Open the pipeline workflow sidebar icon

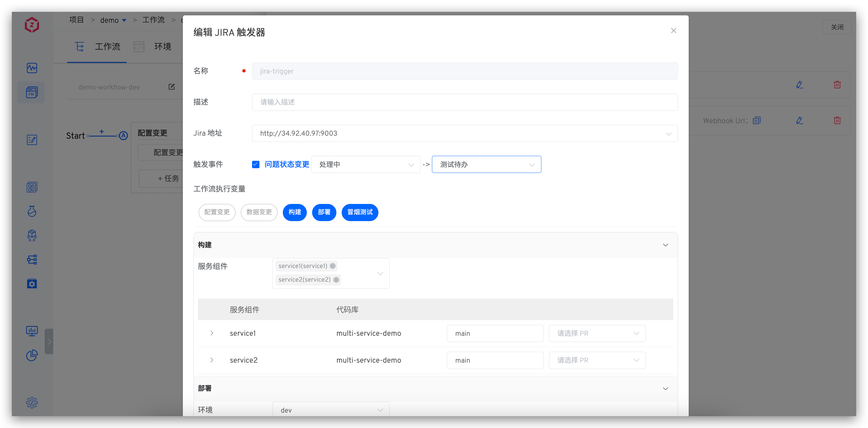pos(31,259)
